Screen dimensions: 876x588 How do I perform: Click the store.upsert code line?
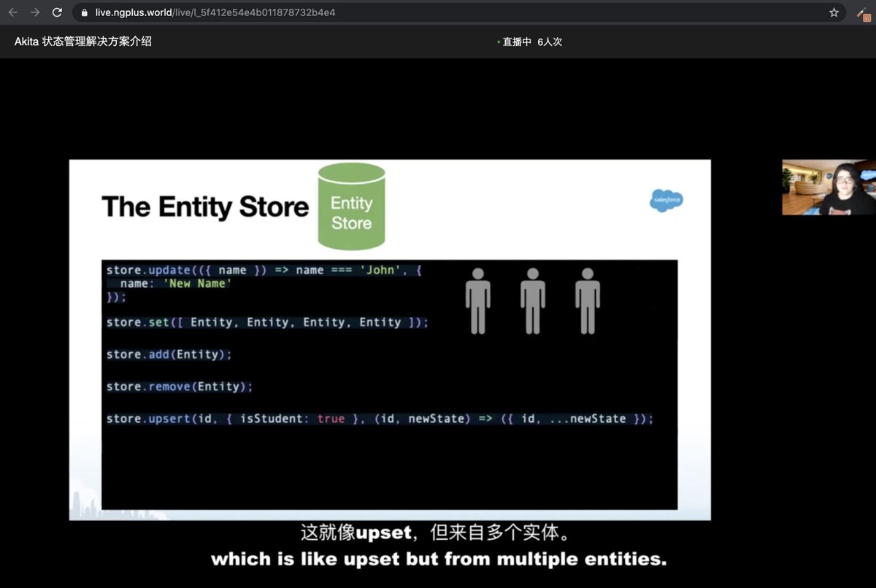click(x=380, y=418)
